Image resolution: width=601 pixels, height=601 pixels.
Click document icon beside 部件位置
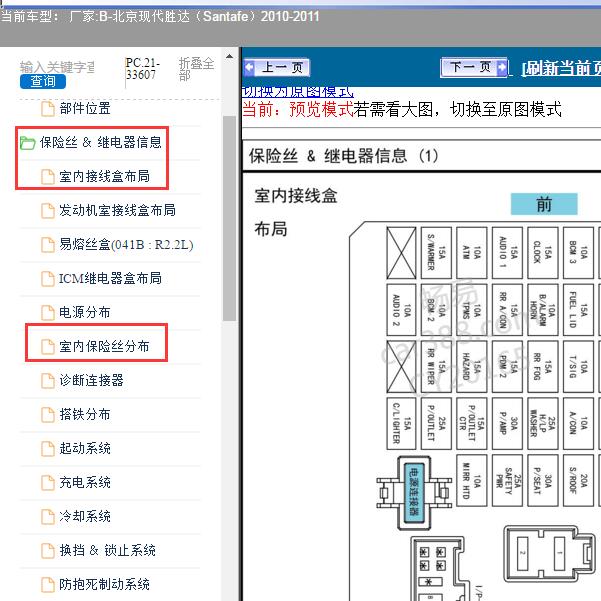point(48,108)
